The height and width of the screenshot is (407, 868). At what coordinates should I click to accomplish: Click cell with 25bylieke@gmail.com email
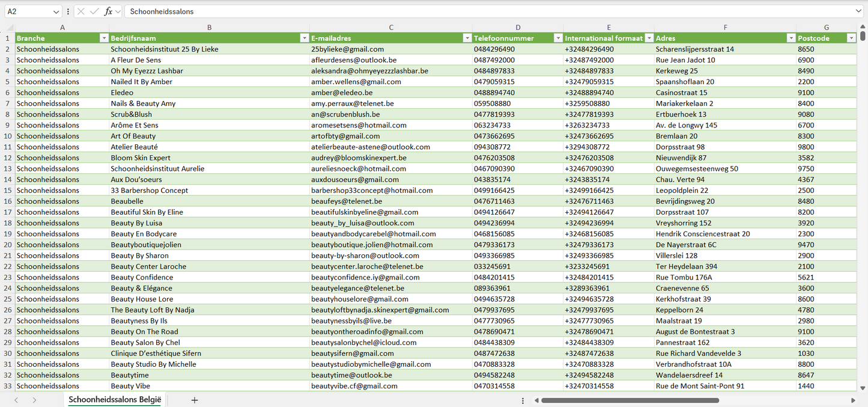tap(347, 49)
